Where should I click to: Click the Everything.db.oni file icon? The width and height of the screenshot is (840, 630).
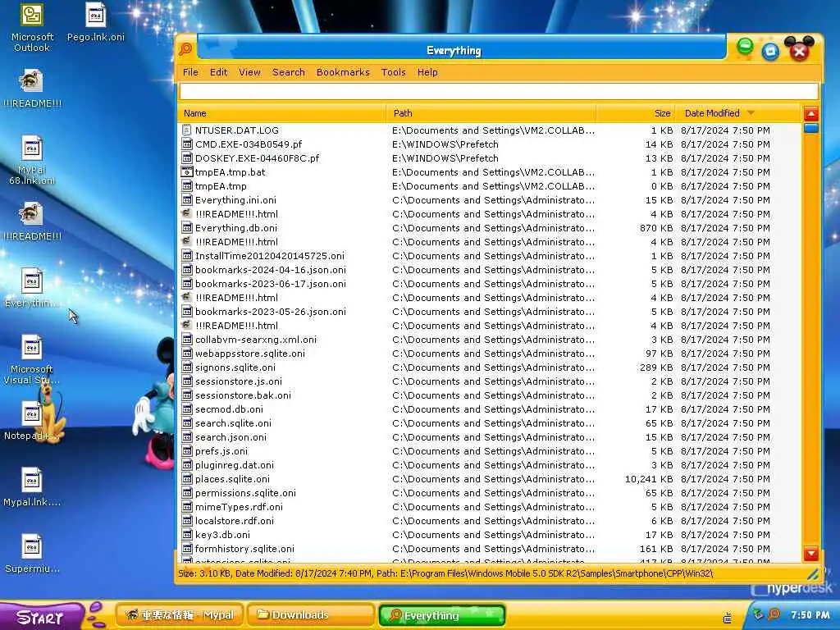click(x=186, y=228)
